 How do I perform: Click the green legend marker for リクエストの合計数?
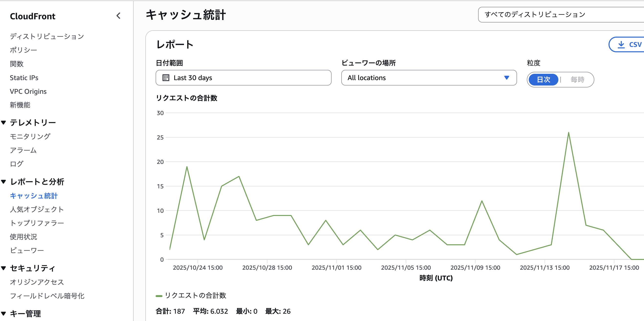pos(159,296)
